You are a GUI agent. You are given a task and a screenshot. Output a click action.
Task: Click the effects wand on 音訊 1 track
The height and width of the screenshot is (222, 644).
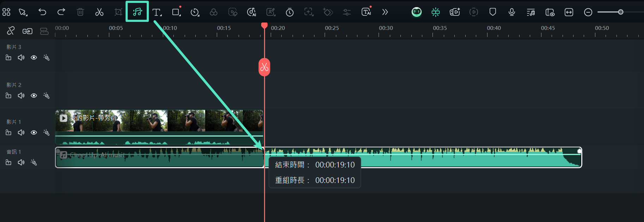tap(33, 162)
